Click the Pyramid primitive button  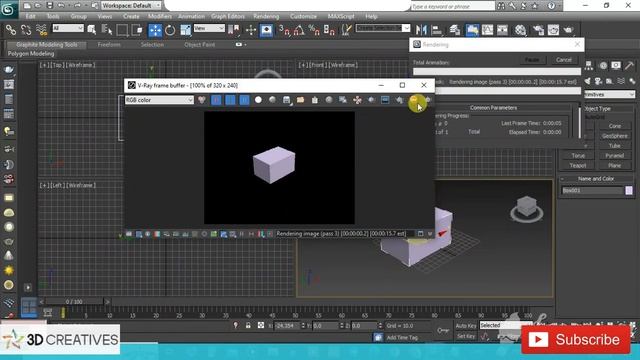pyautogui.click(x=614, y=156)
